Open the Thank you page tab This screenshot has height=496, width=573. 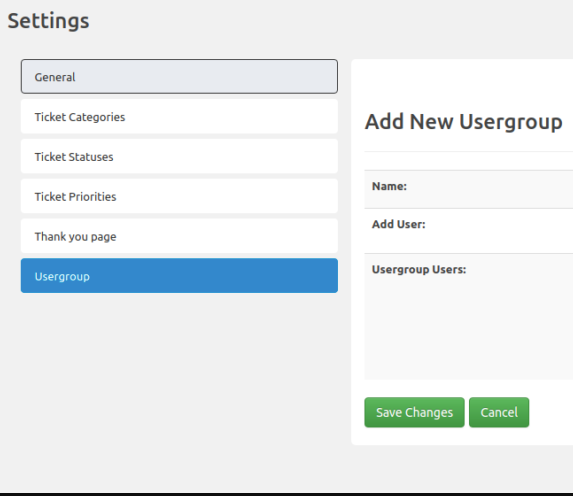coord(179,236)
